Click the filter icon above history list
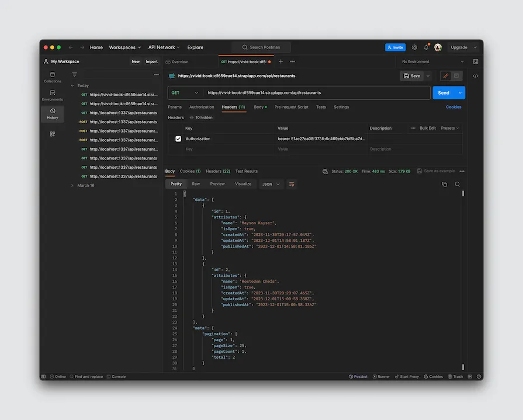 [x=74, y=75]
